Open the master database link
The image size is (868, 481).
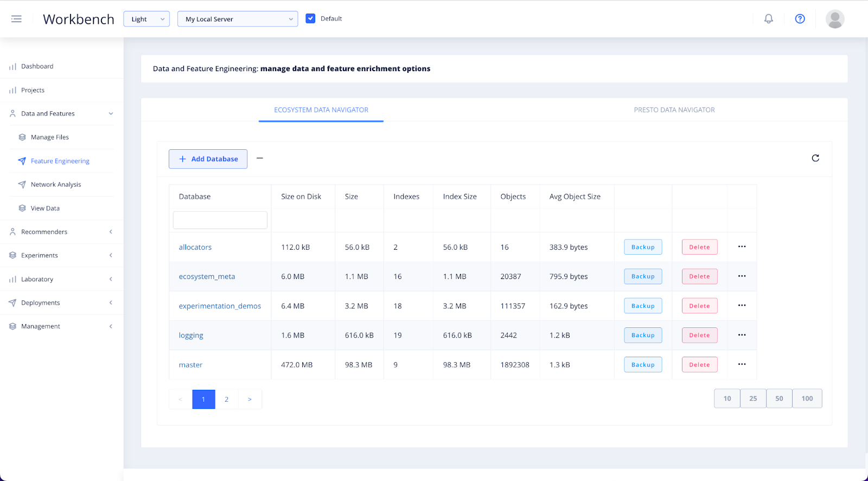(x=190, y=365)
